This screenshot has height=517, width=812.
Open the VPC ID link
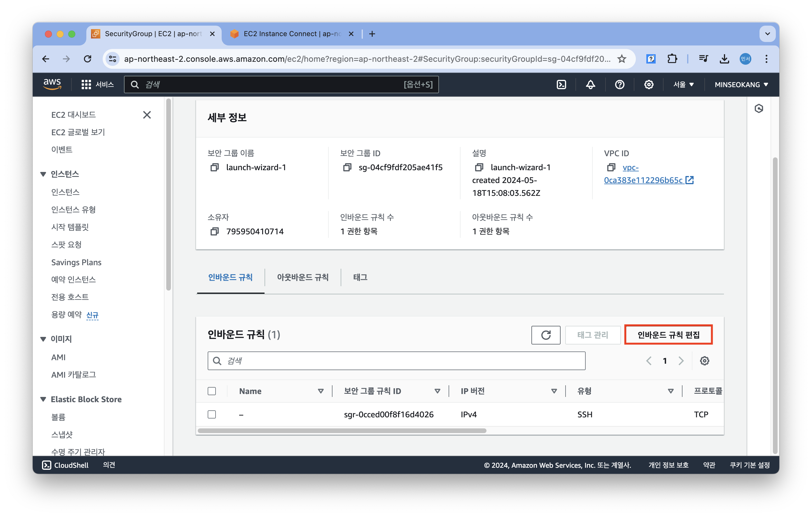pyautogui.click(x=643, y=180)
